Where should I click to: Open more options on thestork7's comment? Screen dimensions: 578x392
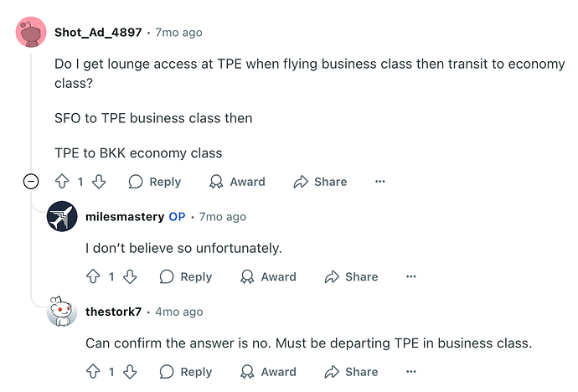click(411, 372)
